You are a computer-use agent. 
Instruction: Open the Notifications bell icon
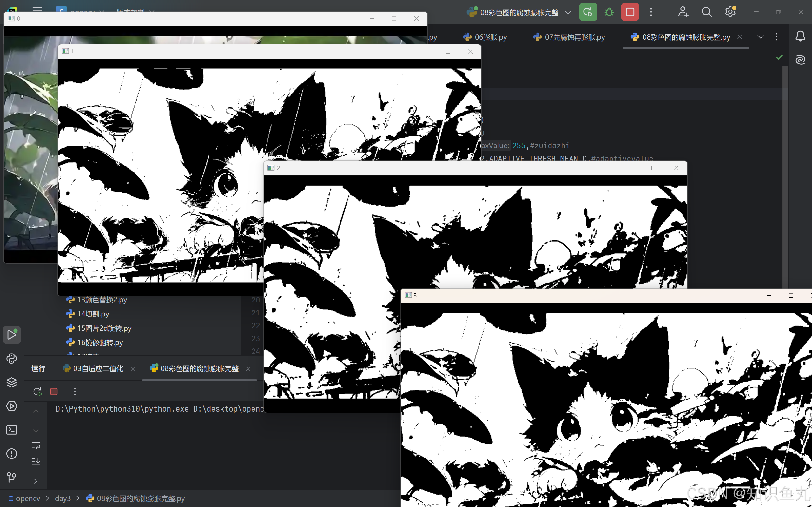point(800,36)
